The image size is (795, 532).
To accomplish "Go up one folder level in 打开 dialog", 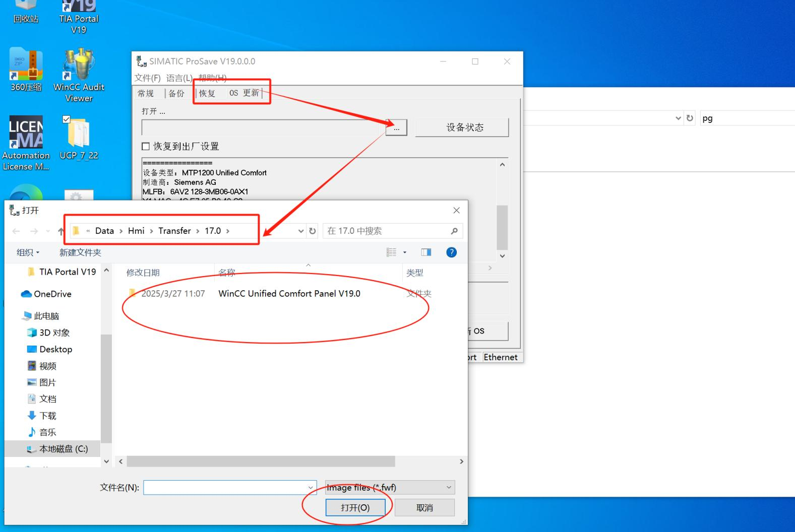I will click(61, 231).
